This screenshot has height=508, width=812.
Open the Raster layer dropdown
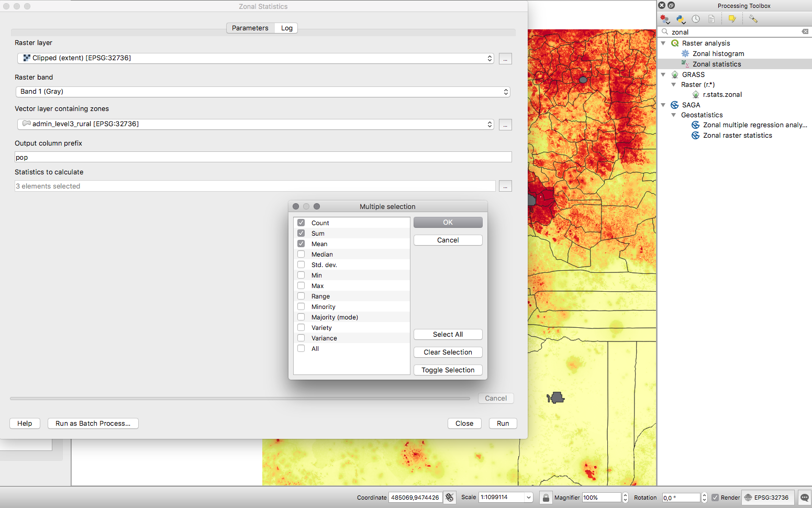tap(255, 58)
